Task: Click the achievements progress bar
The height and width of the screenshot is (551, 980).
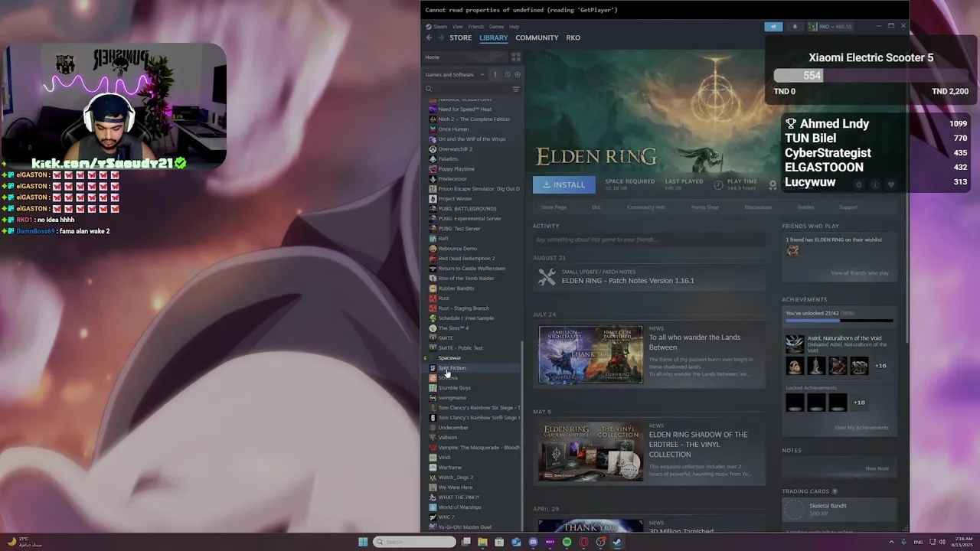Action: tap(839, 321)
